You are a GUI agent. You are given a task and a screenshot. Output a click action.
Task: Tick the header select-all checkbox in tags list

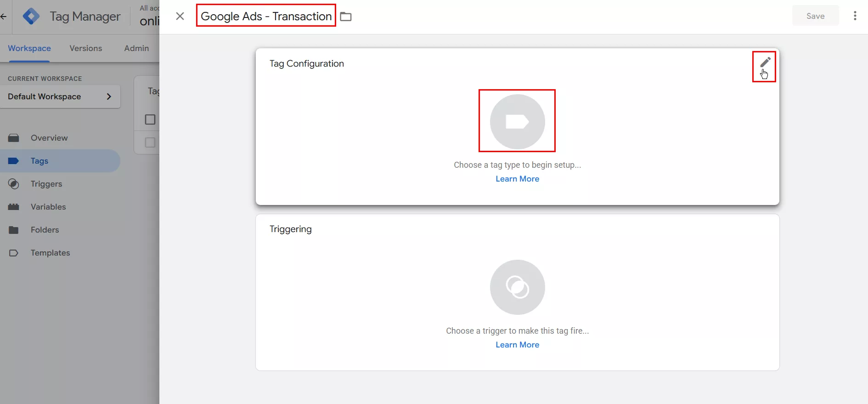150,119
